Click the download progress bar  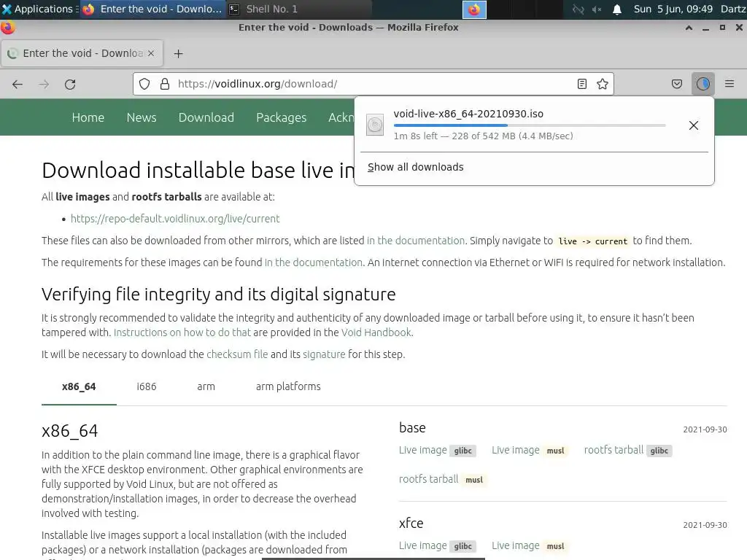530,125
